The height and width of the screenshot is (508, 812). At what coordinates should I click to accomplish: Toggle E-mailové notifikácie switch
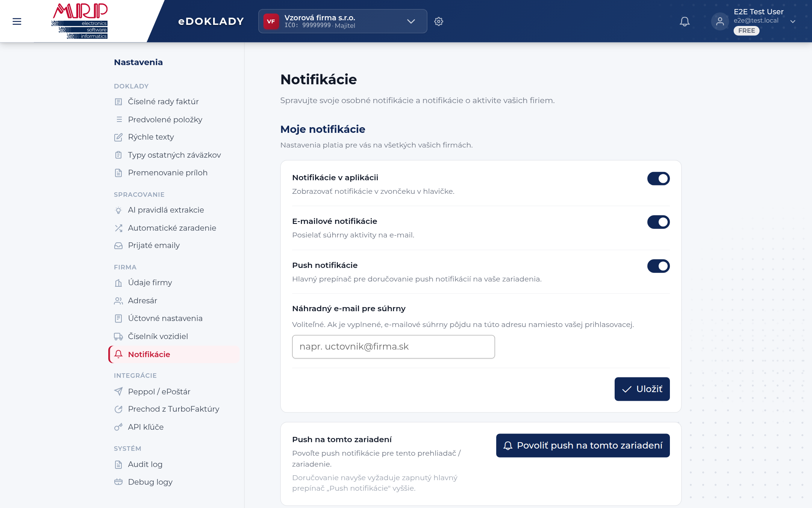click(658, 222)
